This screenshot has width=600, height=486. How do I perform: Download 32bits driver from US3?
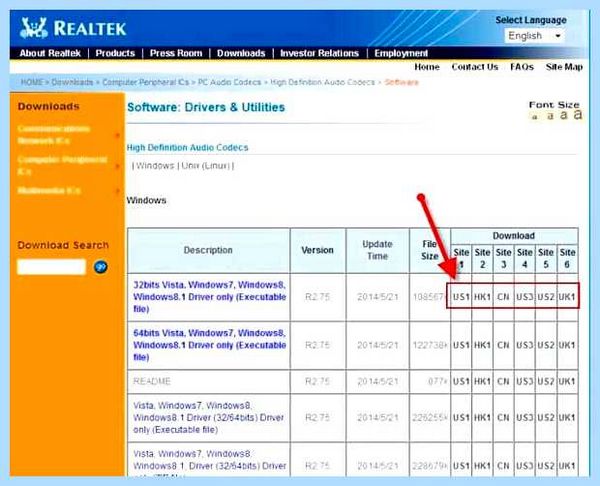click(525, 297)
